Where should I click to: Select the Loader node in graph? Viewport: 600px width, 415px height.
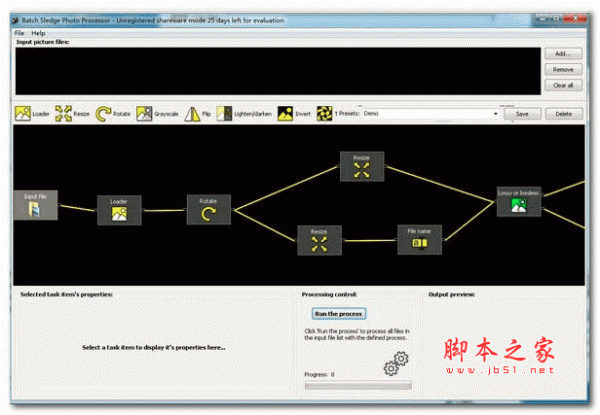[119, 209]
